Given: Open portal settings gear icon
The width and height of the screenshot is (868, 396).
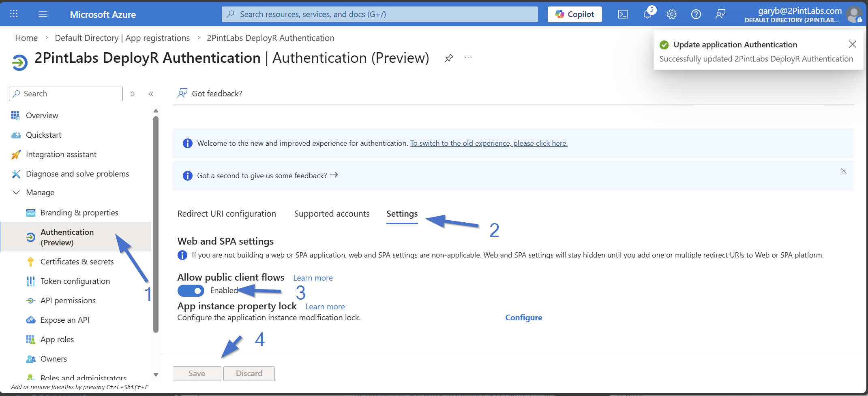Looking at the screenshot, I should [672, 15].
